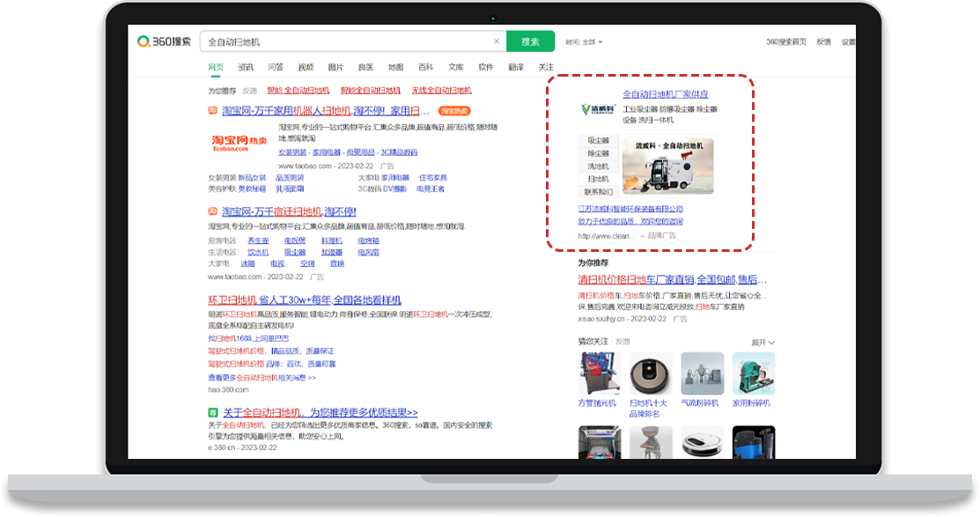This screenshot has width=980, height=517.
Task: Open the result 淘宝网-万千家用机器人扫地机
Action: click(325, 111)
